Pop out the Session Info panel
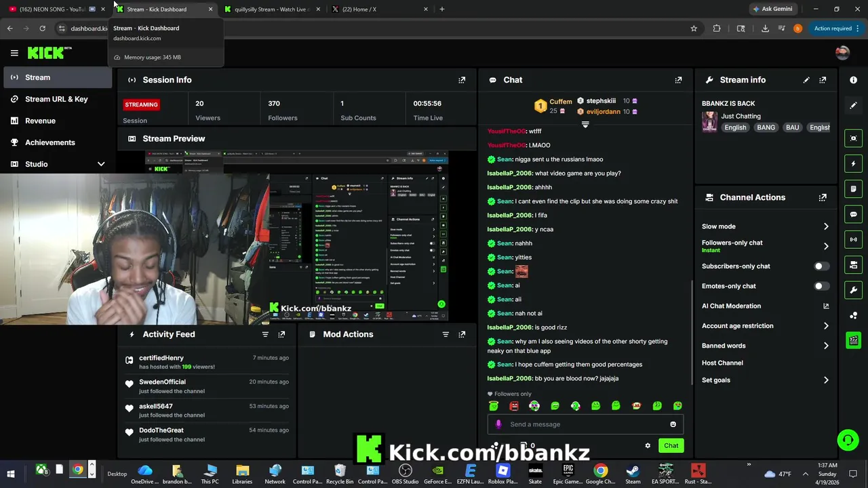The height and width of the screenshot is (488, 868). [x=462, y=80]
